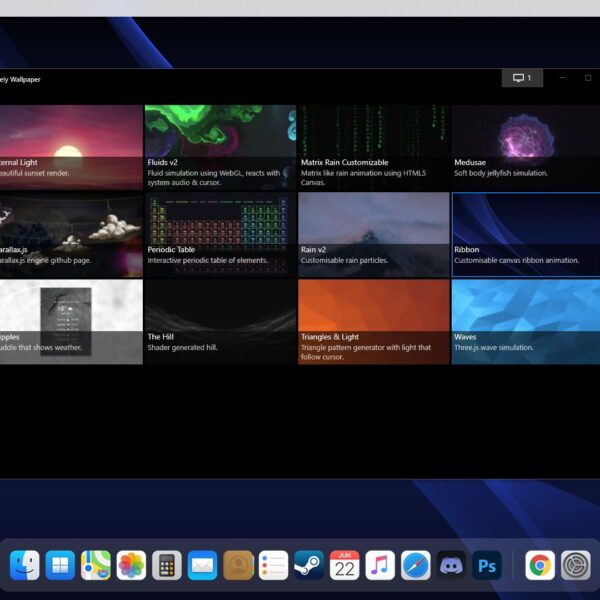Select the Waves wallpaper tile

(526, 321)
